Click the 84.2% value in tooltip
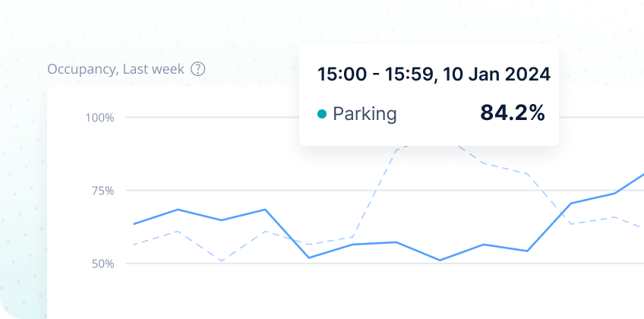 (513, 112)
